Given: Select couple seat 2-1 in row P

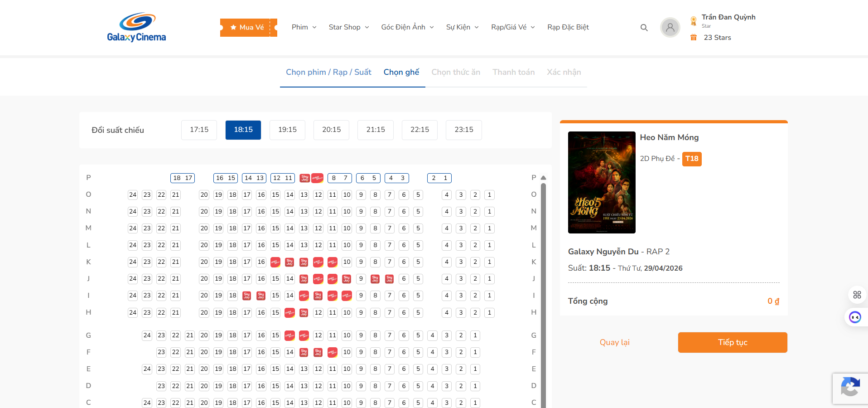Looking at the screenshot, I should coord(439,178).
